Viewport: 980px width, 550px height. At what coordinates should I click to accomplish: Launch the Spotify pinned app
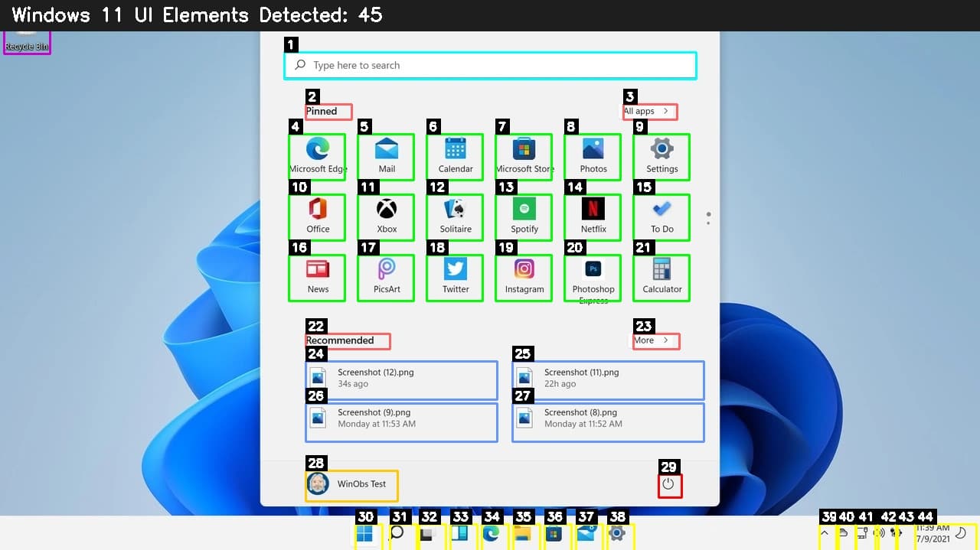(524, 216)
